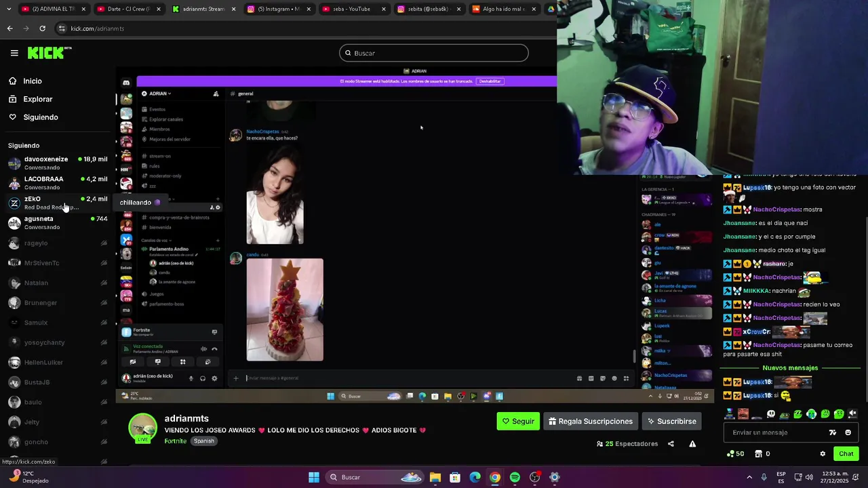The image size is (868, 488).
Task: Open the adrianmts avatar with the LIVE badge
Action: click(x=142, y=428)
